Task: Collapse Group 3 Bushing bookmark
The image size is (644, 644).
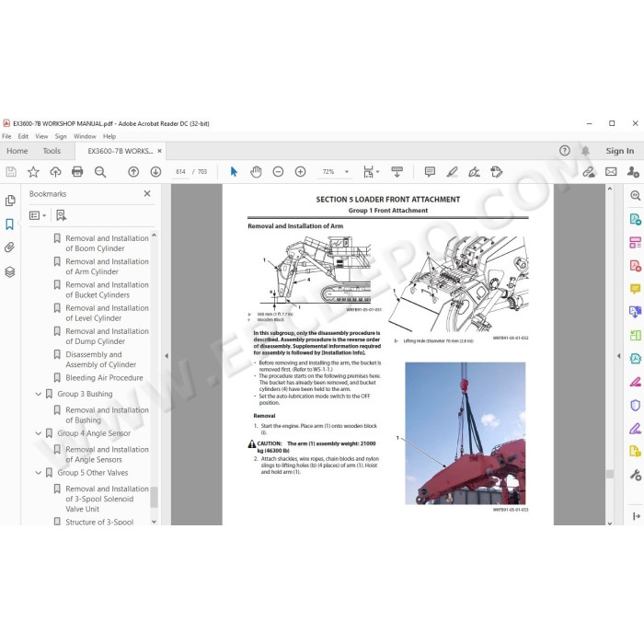Action: (39, 394)
